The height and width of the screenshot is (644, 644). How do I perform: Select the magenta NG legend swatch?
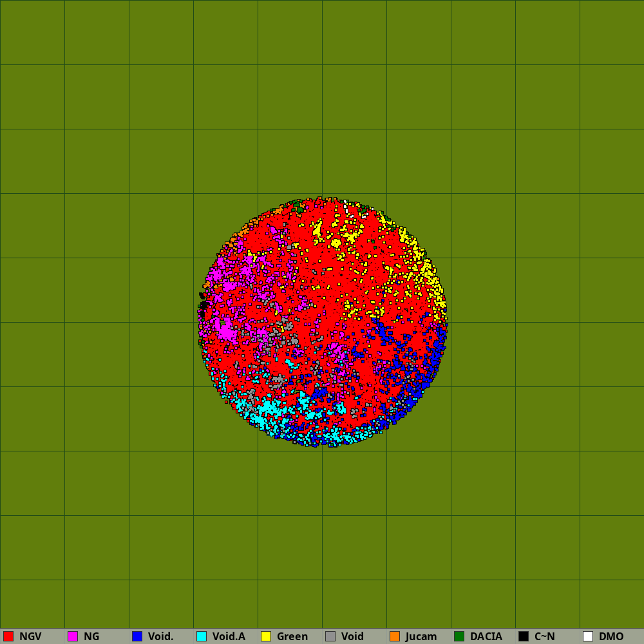pyautogui.click(x=73, y=636)
